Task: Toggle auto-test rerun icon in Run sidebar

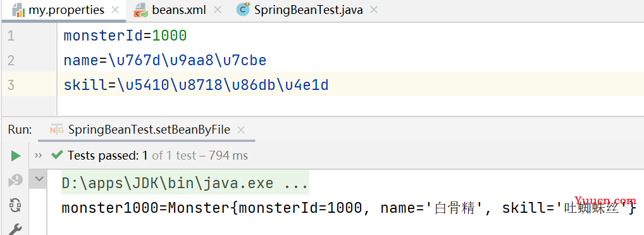Action: pyautogui.click(x=16, y=205)
